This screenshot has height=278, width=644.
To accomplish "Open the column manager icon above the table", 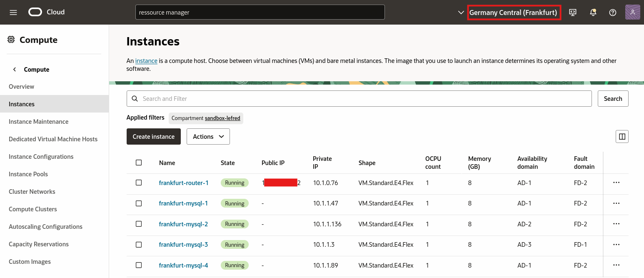I will click(622, 136).
